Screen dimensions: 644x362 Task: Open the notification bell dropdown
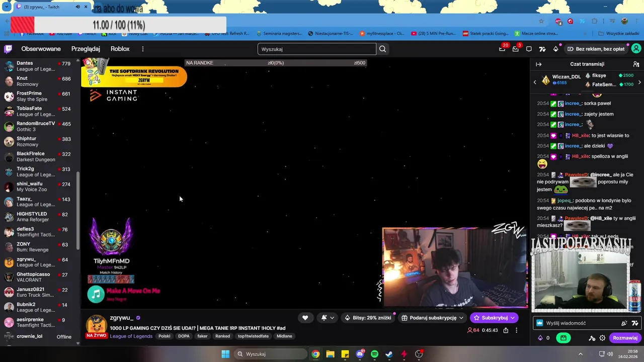coord(327,318)
